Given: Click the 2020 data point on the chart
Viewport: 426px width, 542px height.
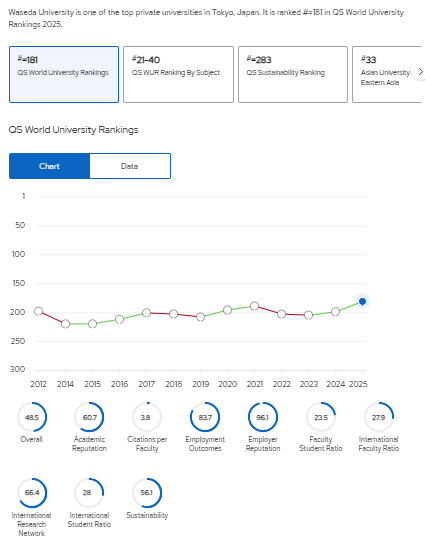Looking at the screenshot, I should [x=227, y=310].
